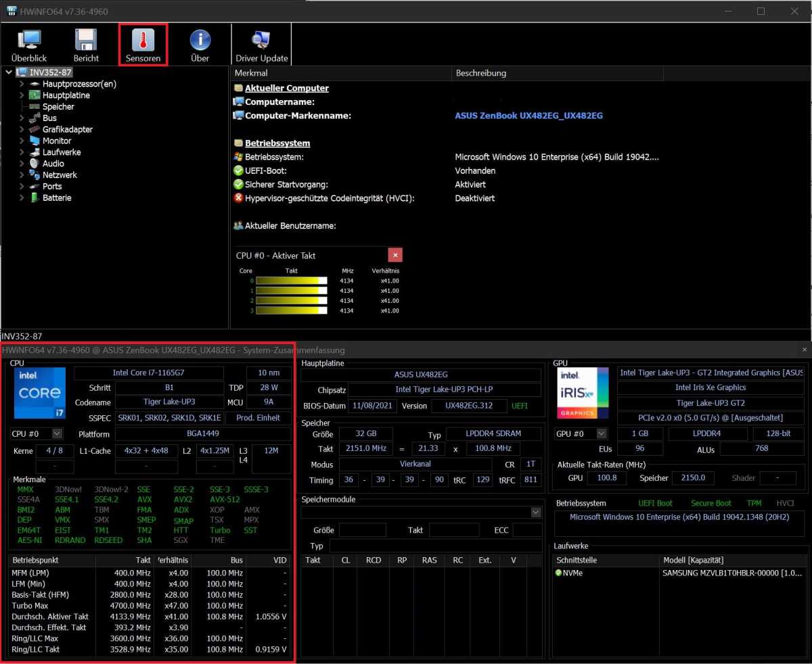The height and width of the screenshot is (664, 812).
Task: Click the 'AVX-512' feature flag
Action: coord(225,500)
